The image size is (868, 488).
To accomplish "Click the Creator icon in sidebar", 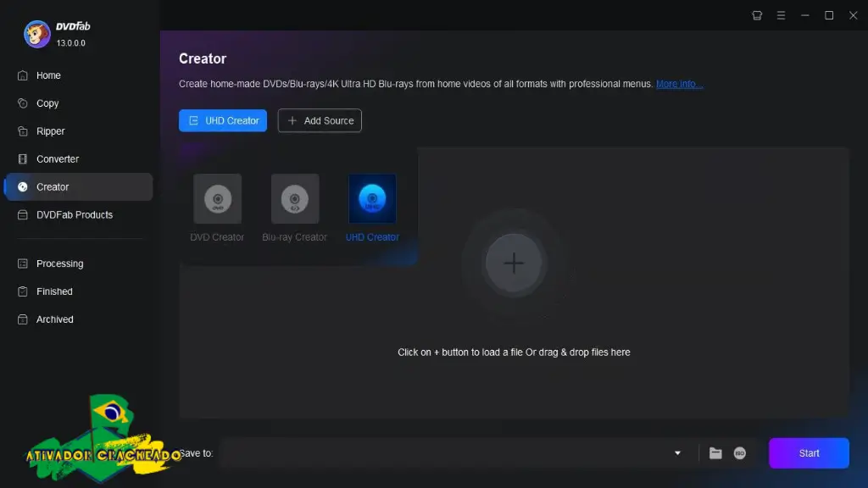I will 23,187.
